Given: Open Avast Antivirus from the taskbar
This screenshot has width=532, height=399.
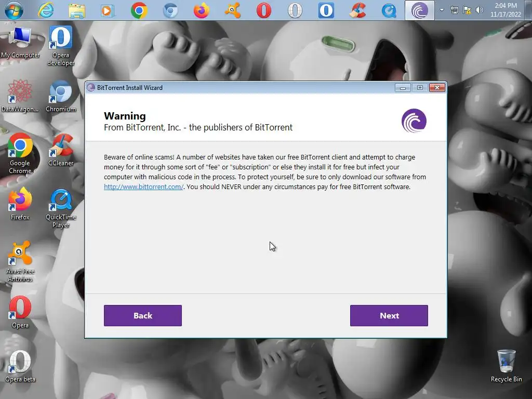Looking at the screenshot, I should pyautogui.click(x=233, y=10).
